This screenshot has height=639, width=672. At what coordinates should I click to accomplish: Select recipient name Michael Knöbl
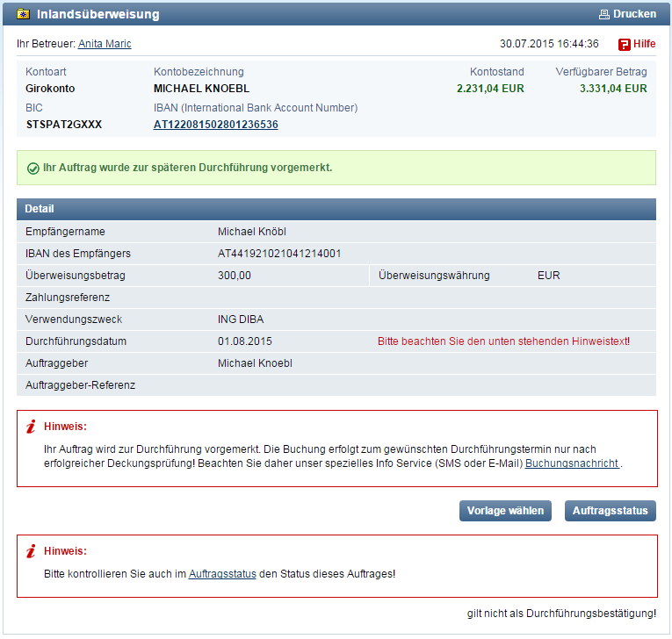(252, 232)
